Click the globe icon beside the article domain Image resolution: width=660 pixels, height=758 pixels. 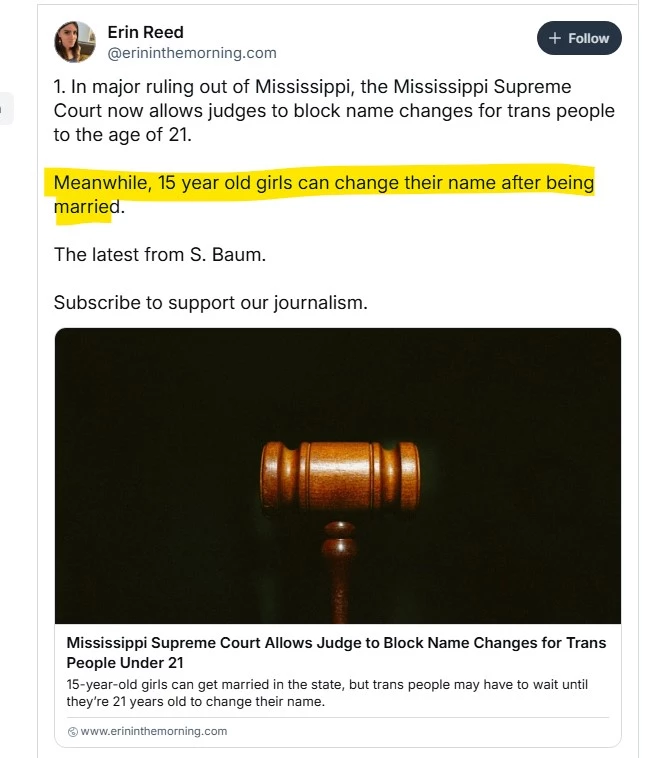pos(72,731)
